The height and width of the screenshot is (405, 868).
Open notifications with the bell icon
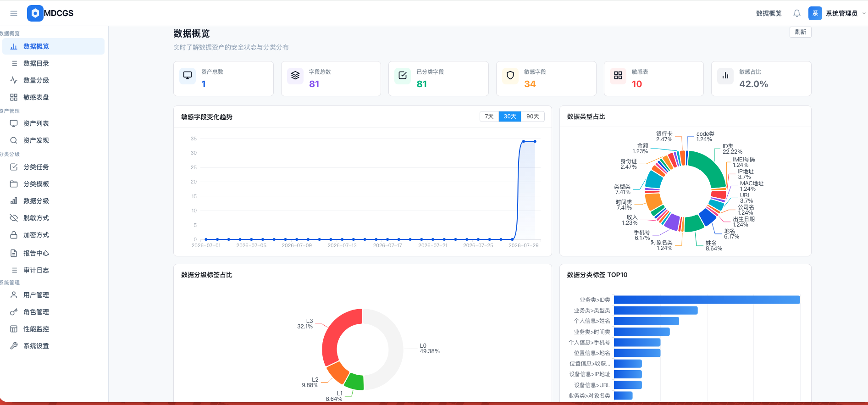(797, 13)
